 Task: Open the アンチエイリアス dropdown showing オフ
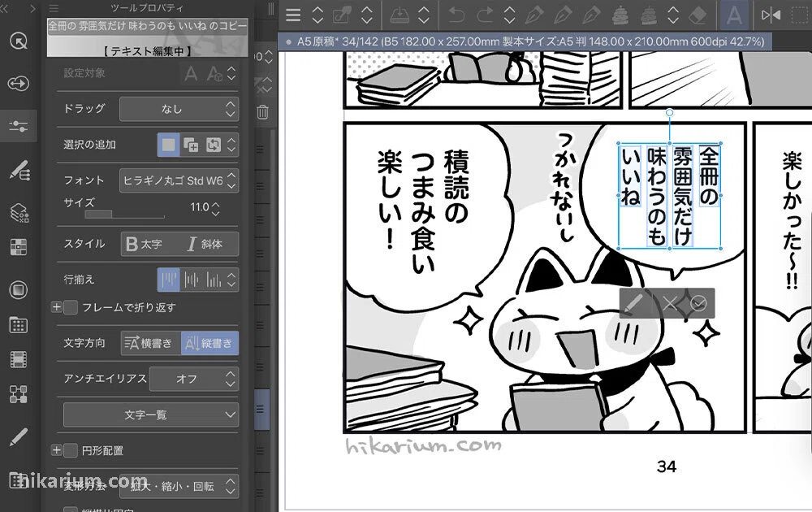(194, 379)
